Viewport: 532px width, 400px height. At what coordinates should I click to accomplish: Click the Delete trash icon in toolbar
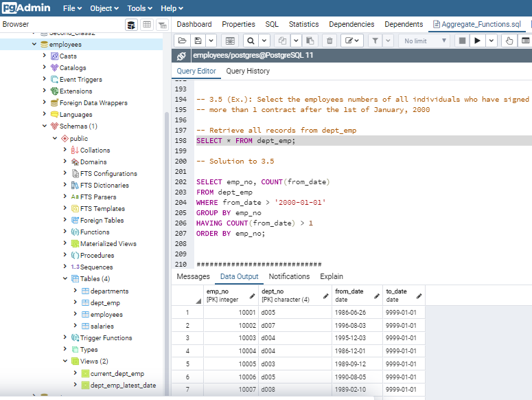pyautogui.click(x=329, y=41)
